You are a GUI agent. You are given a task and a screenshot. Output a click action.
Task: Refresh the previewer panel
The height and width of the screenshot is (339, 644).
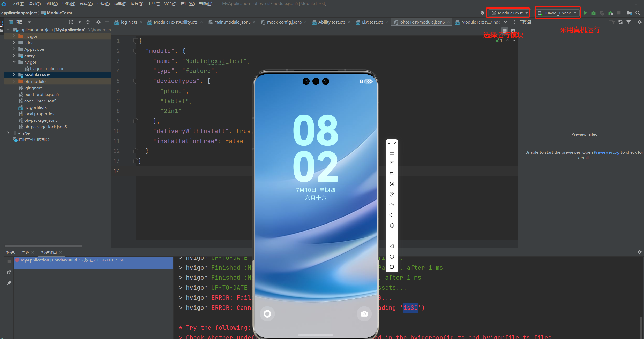pyautogui.click(x=620, y=22)
